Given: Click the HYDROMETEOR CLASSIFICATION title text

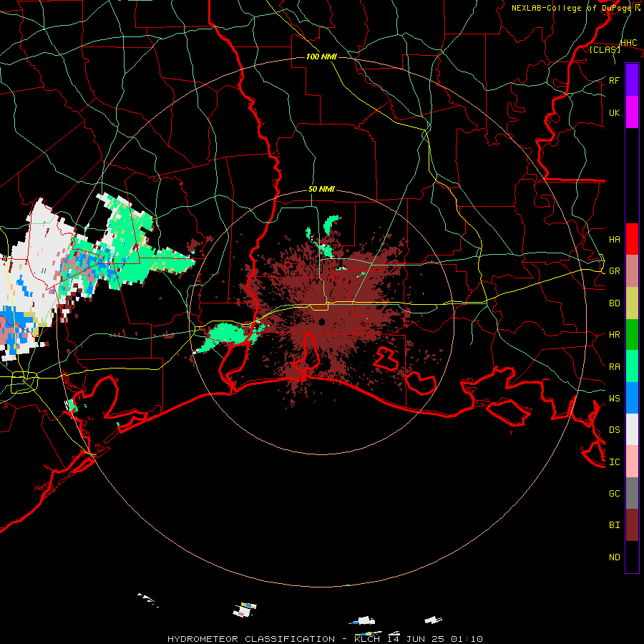Looking at the screenshot, I should point(251,639).
